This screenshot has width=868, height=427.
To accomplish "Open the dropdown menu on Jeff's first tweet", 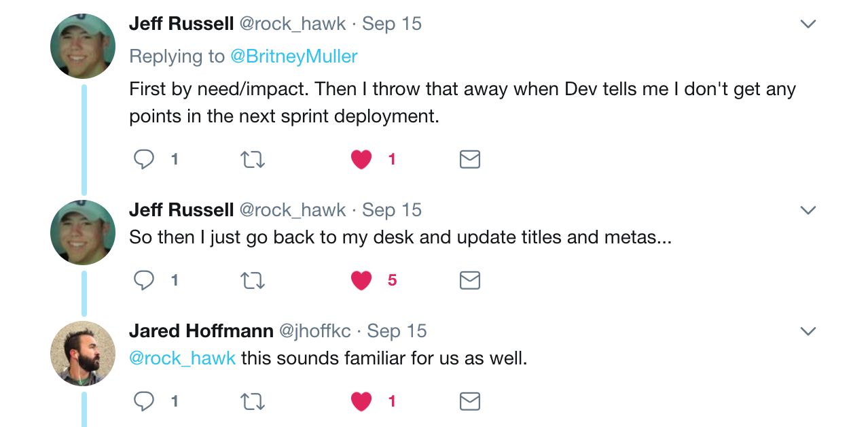I will [x=808, y=23].
